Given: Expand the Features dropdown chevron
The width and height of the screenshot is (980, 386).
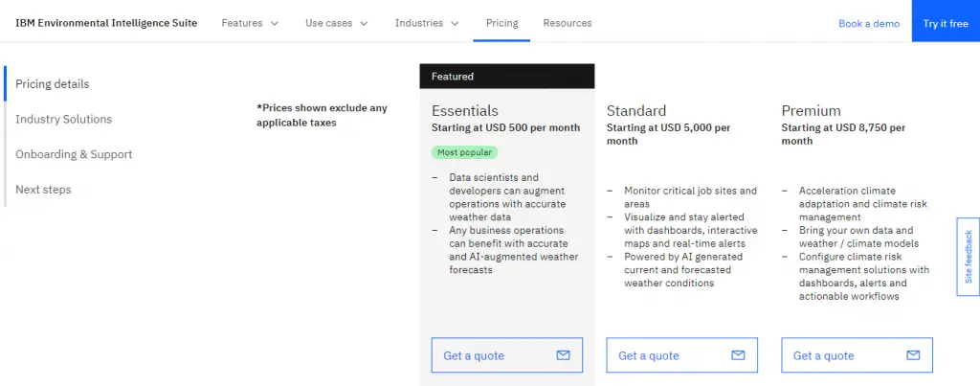Looking at the screenshot, I should 274,23.
